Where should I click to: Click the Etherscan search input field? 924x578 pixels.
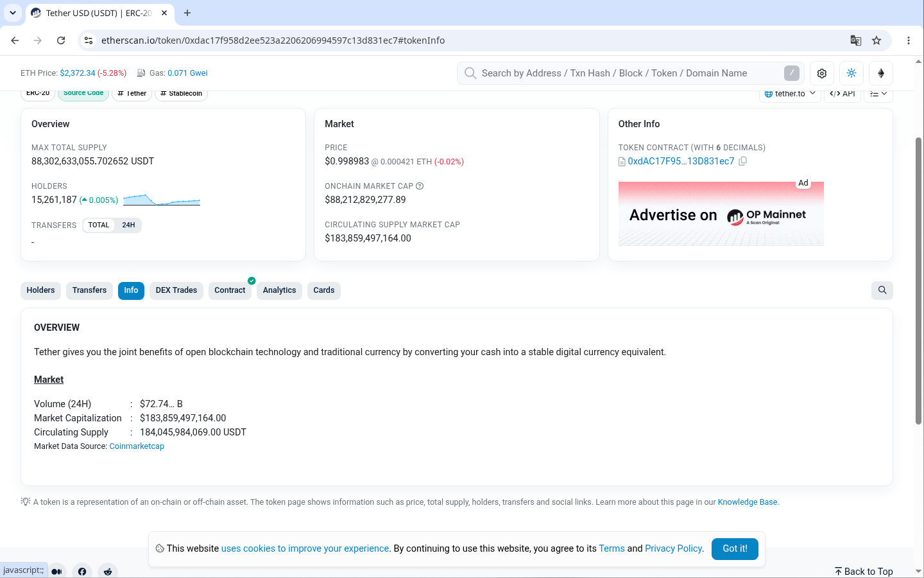(631, 73)
